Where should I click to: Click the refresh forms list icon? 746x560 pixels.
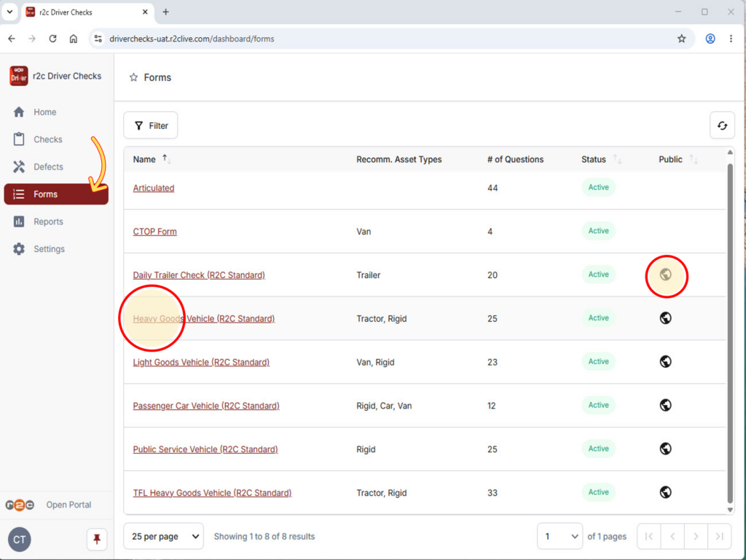[722, 125]
